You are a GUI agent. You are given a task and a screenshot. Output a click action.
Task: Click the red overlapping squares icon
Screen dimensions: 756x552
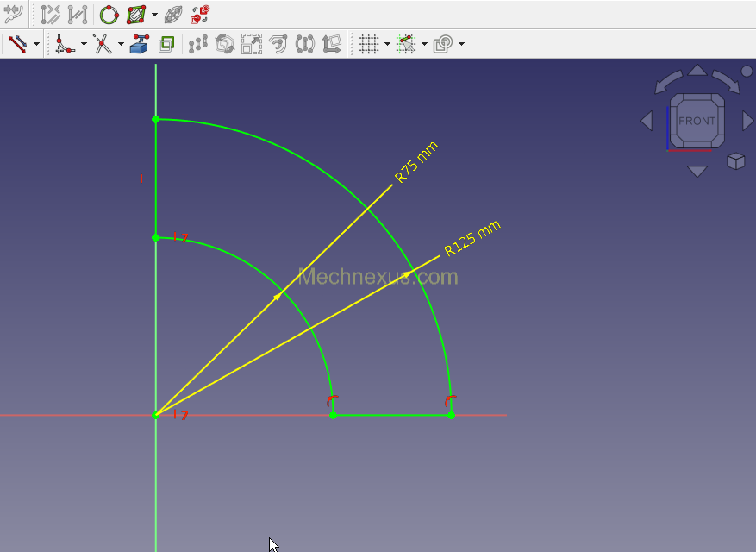click(x=200, y=15)
